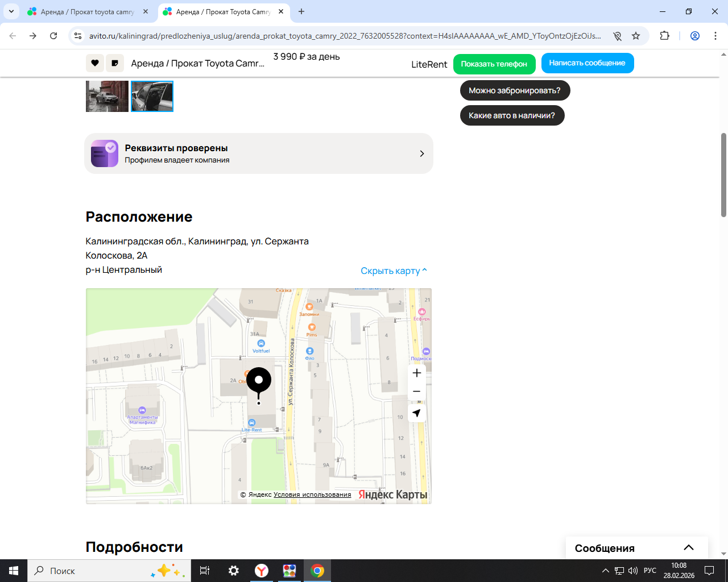
Task: Select the active Toyota Camry tab
Action: click(x=223, y=12)
